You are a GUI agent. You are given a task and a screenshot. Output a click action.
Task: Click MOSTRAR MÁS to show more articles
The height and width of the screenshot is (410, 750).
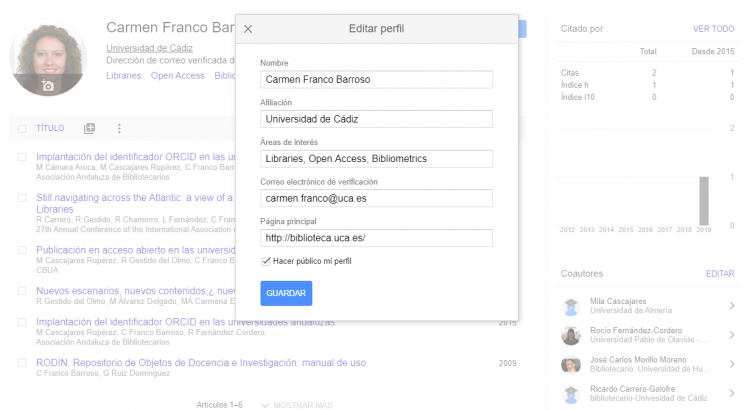click(x=297, y=405)
